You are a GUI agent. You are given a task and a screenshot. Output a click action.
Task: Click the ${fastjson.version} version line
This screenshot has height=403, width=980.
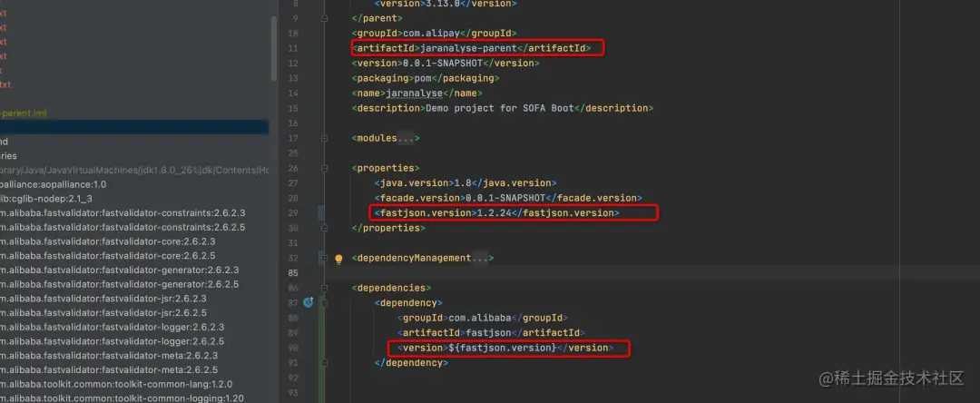(505, 348)
